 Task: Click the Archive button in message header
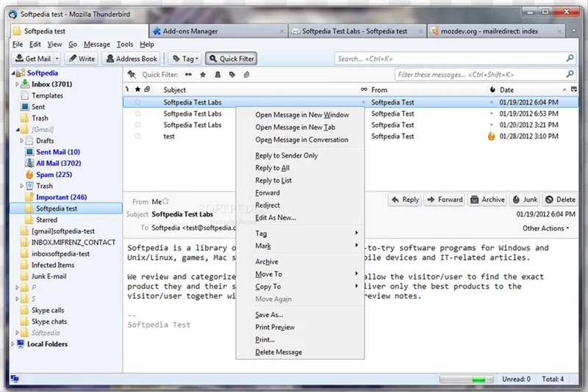[x=487, y=200]
